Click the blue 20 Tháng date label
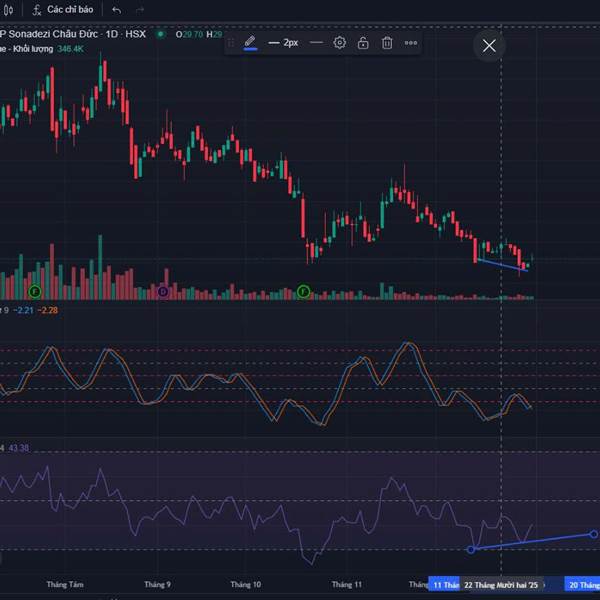Image resolution: width=600 pixels, height=600 pixels. click(582, 585)
